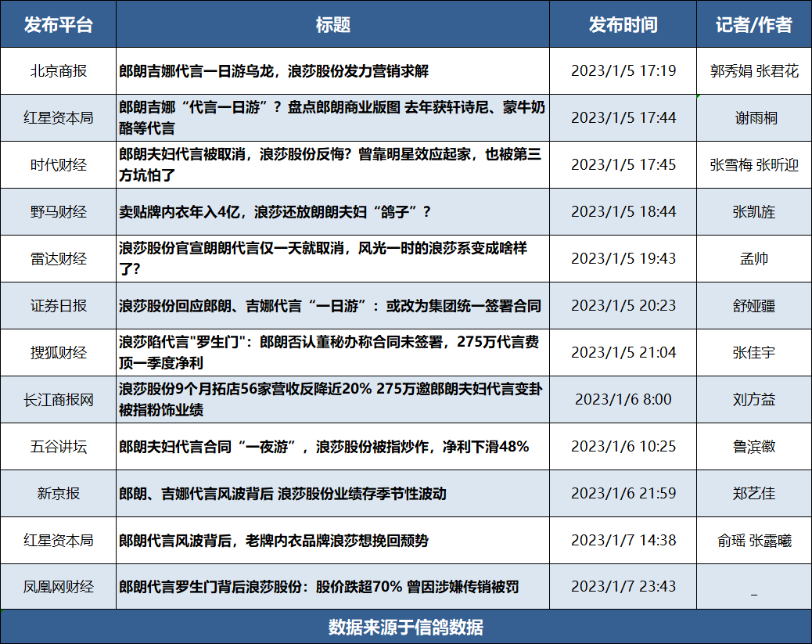Image resolution: width=812 pixels, height=644 pixels.
Task: Click the title 卖贴牌内衣年入4亿
Action: coord(333,211)
